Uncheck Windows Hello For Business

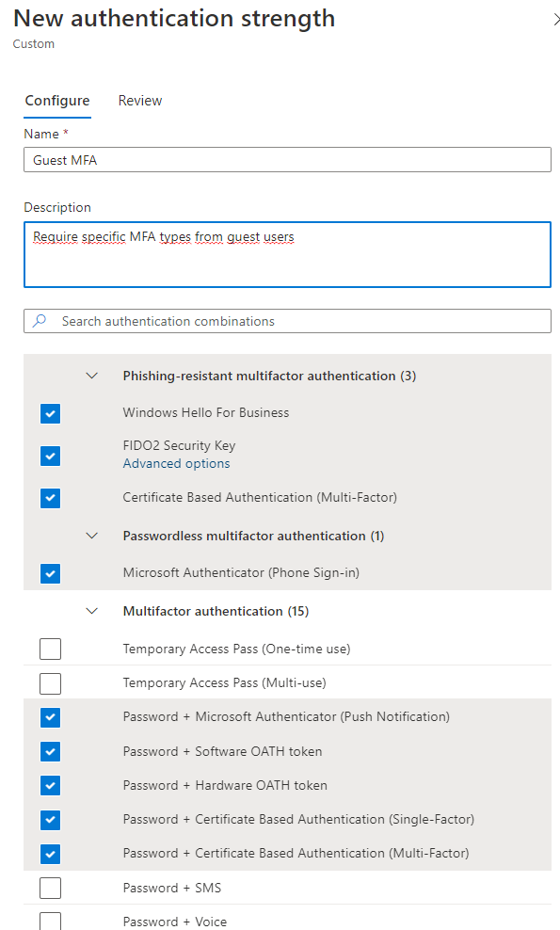pyautogui.click(x=51, y=413)
